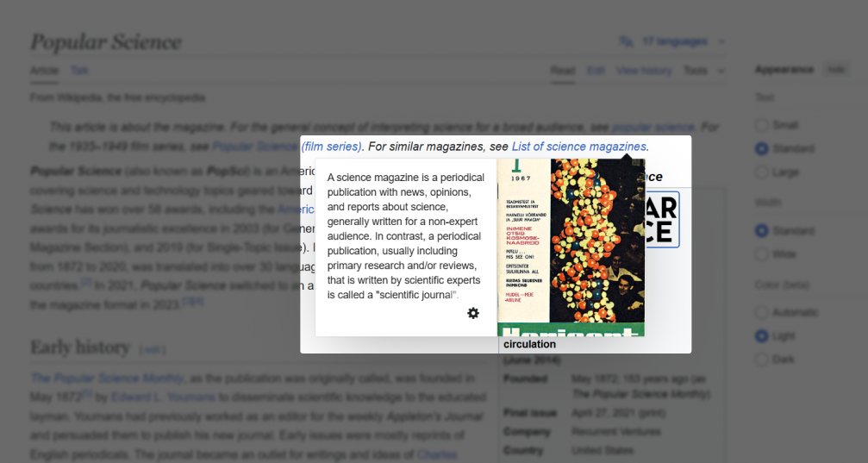Select Wide width option
Image resolution: width=868 pixels, height=463 pixels.
pyautogui.click(x=762, y=254)
